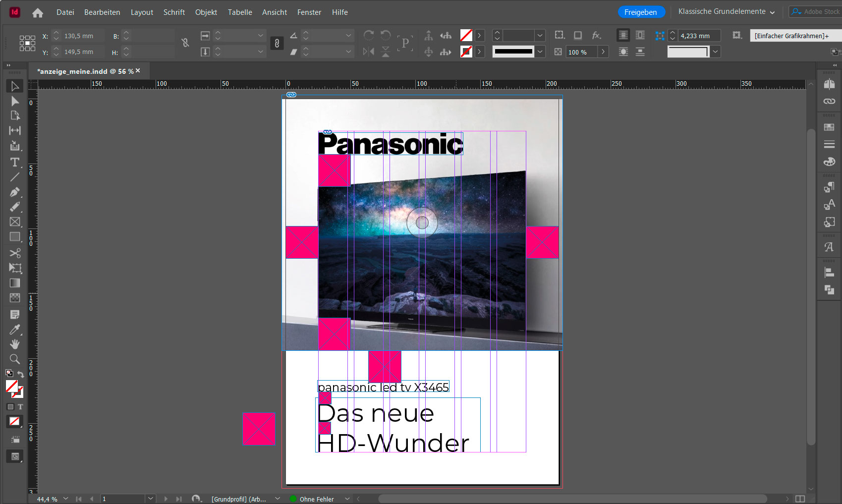
Task: Select the Note tool
Action: (15, 315)
